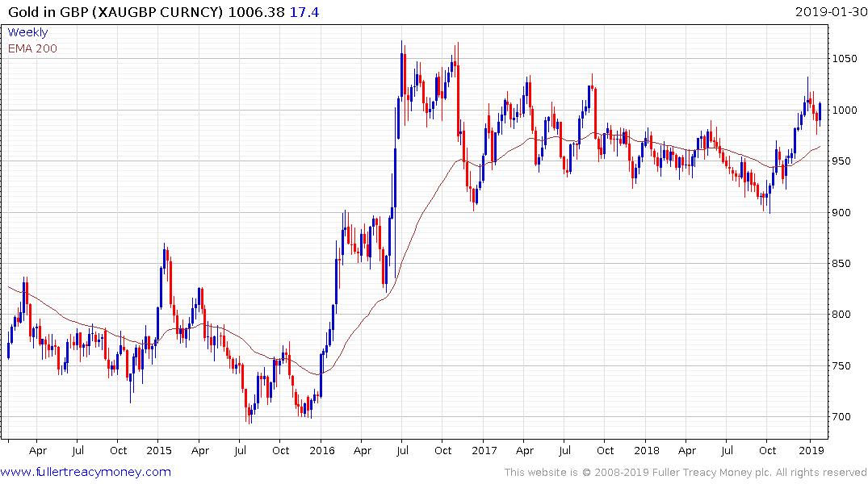Select the 'Weekly' interval label
This screenshot has width=868, height=484.
(27, 32)
